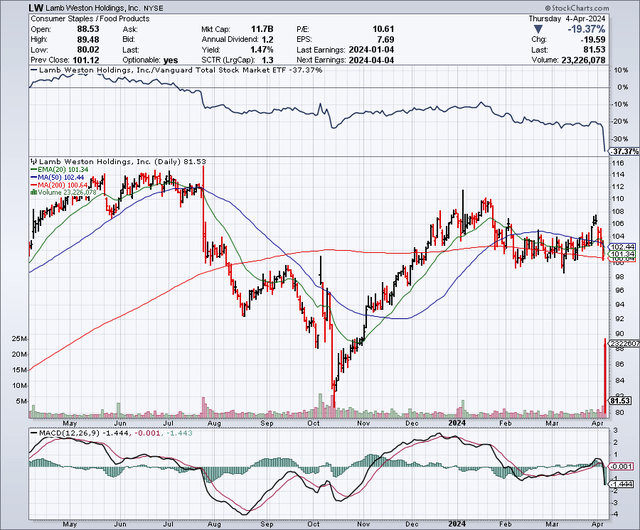The width and height of the screenshot is (640, 530).
Task: Click the Low value 80.02
Action: [x=88, y=50]
